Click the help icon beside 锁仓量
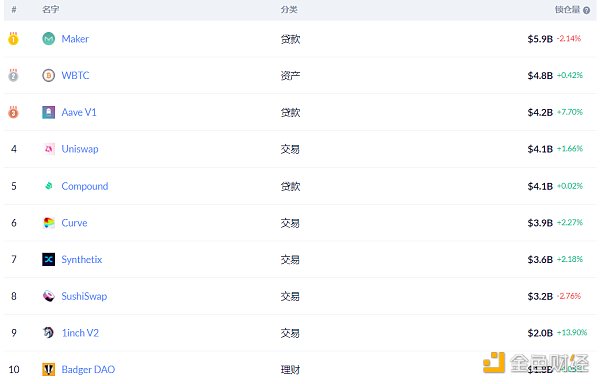 pos(586,10)
